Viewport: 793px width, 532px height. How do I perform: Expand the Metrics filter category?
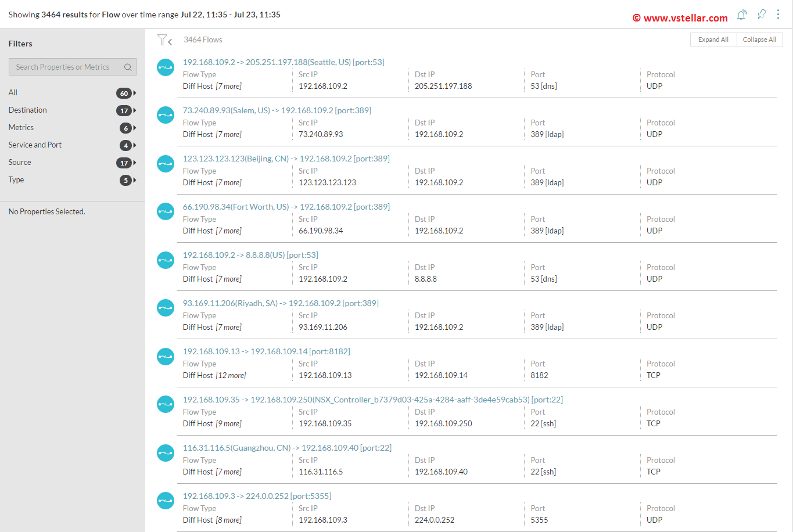tap(134, 128)
